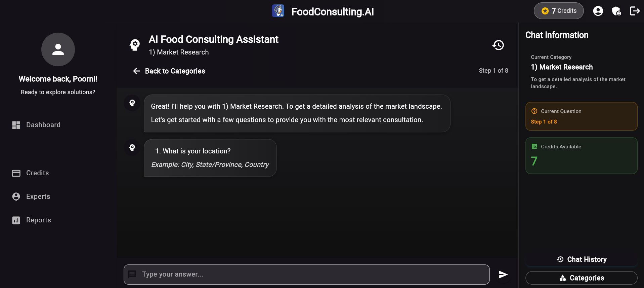Open the Dashboard section

pos(43,125)
